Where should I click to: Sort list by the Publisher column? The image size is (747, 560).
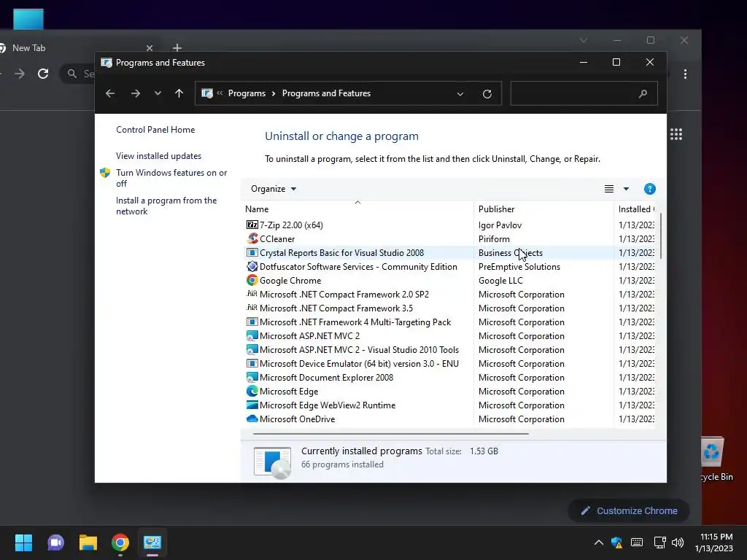(x=543, y=209)
